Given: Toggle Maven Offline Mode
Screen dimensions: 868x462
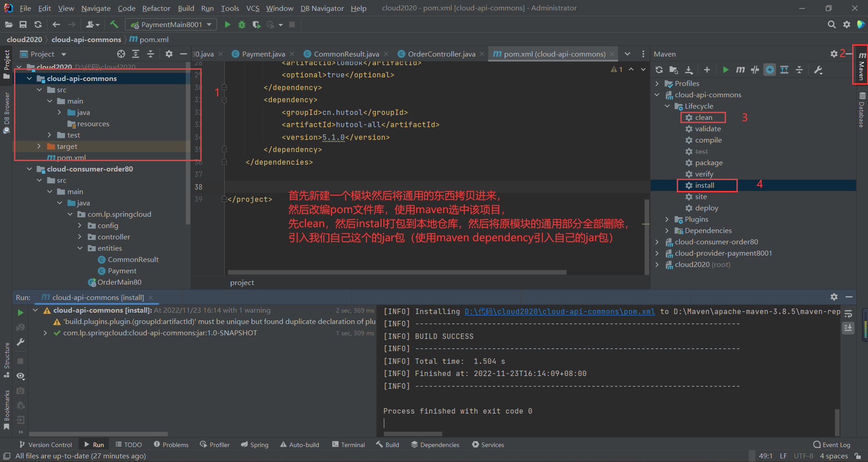Looking at the screenshot, I should point(755,70).
